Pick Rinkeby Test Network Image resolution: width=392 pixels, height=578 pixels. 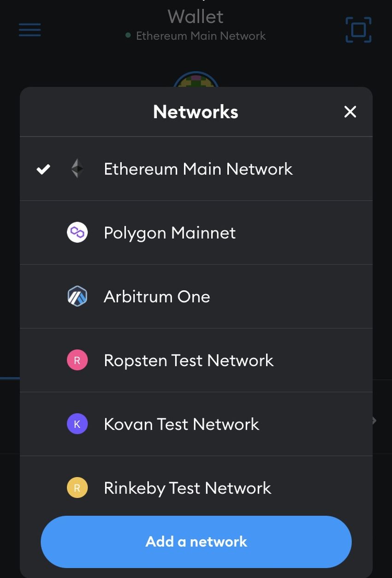187,488
